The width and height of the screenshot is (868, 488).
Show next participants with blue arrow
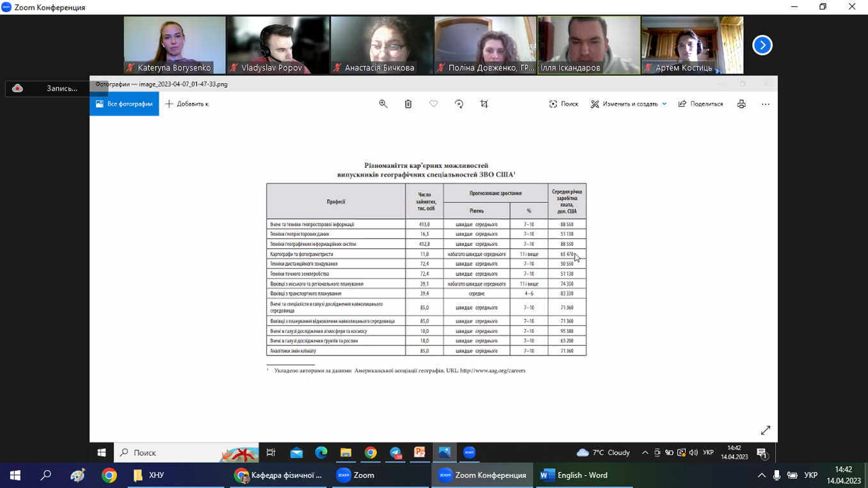coord(762,45)
